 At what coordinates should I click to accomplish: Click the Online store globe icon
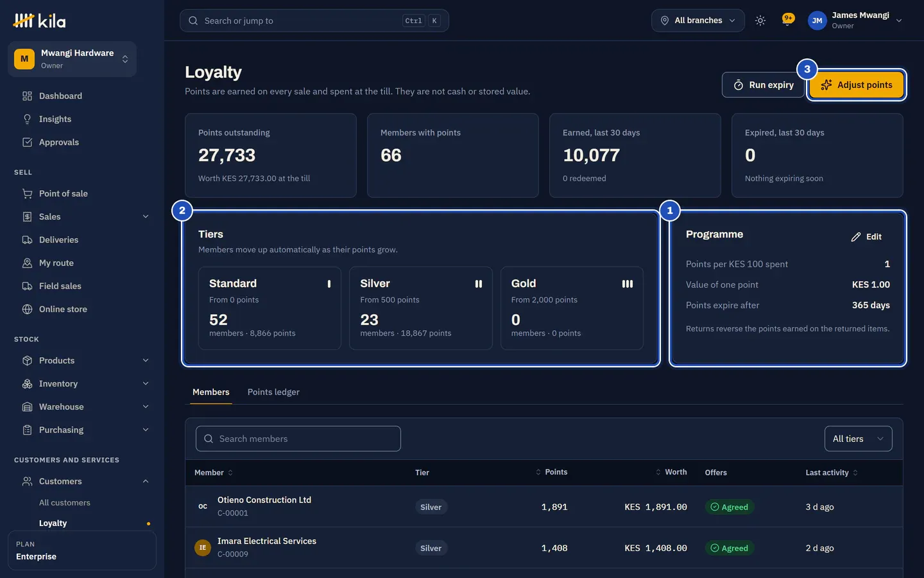(x=27, y=309)
